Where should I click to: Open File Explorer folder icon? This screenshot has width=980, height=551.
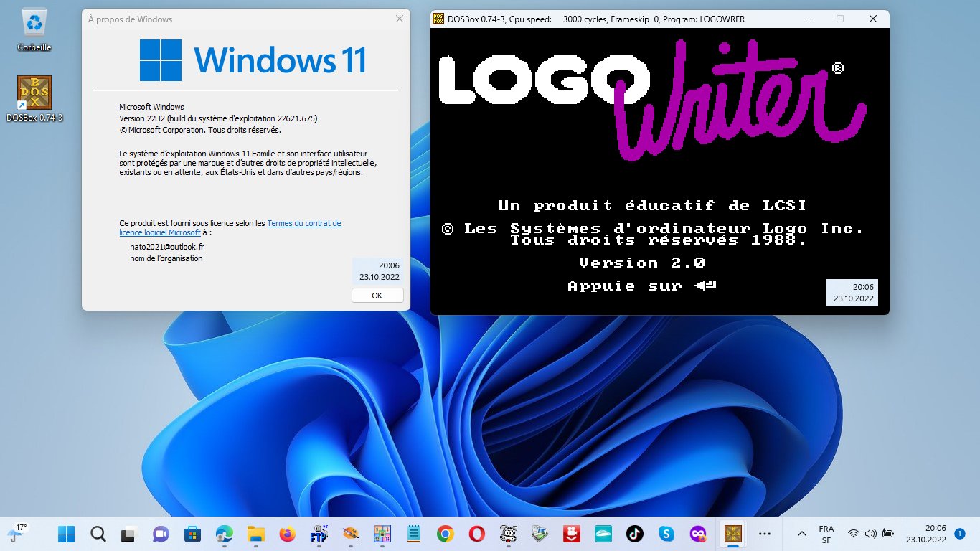pyautogui.click(x=255, y=534)
